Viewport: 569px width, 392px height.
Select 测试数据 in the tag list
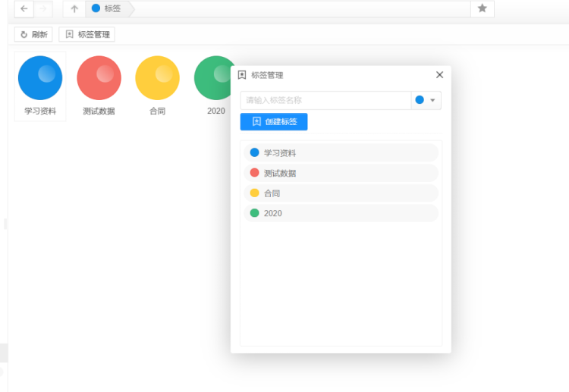341,173
